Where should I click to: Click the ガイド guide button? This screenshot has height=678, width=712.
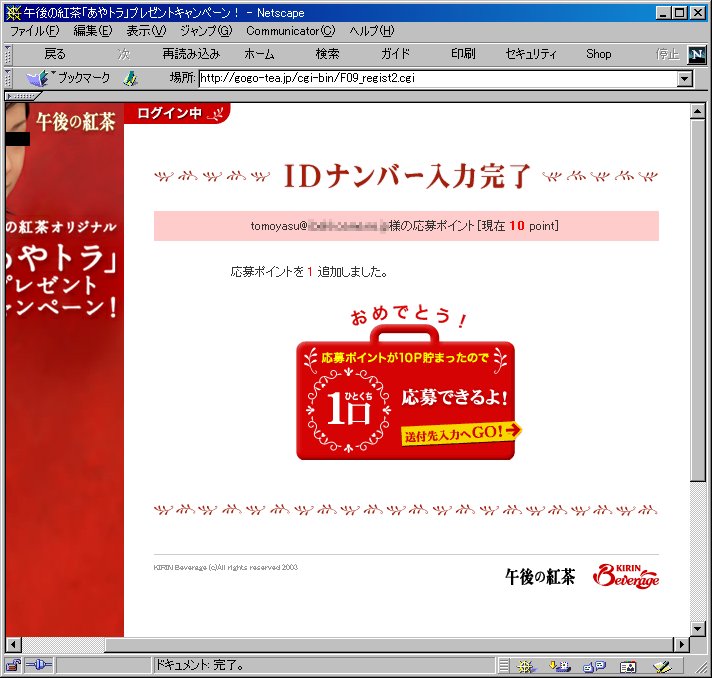click(x=395, y=54)
